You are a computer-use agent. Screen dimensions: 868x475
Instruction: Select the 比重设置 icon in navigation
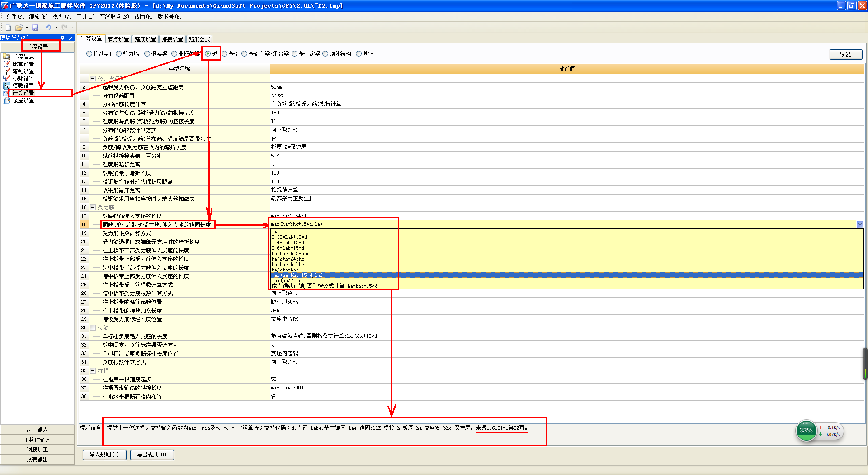[7, 64]
